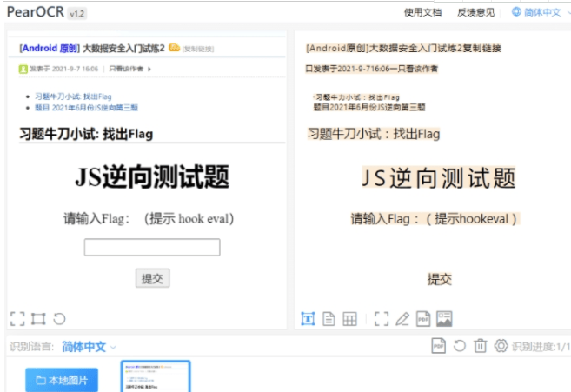
Task: Click the pencil edit icon
Action: coord(402,319)
